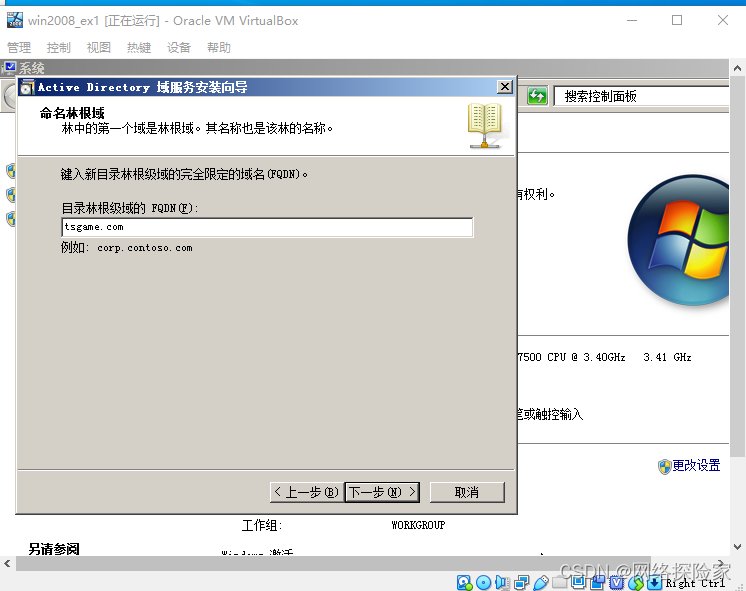Click the mouse integration green arrow icon

(x=636, y=582)
